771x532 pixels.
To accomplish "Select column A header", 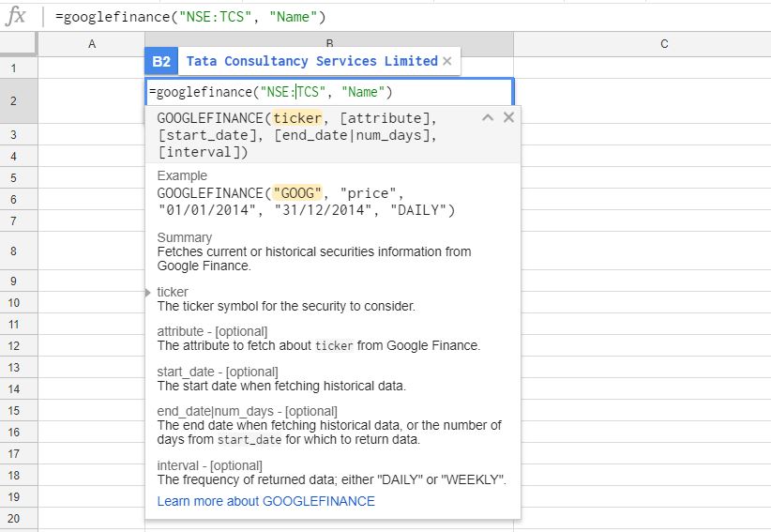I will (91, 44).
